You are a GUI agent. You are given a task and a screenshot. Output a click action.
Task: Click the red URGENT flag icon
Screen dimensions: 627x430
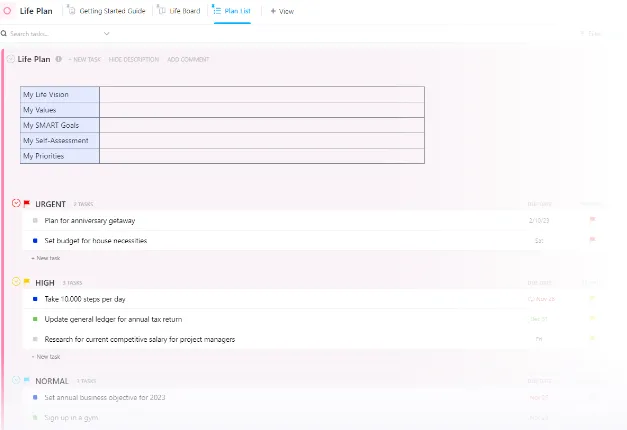pos(27,204)
